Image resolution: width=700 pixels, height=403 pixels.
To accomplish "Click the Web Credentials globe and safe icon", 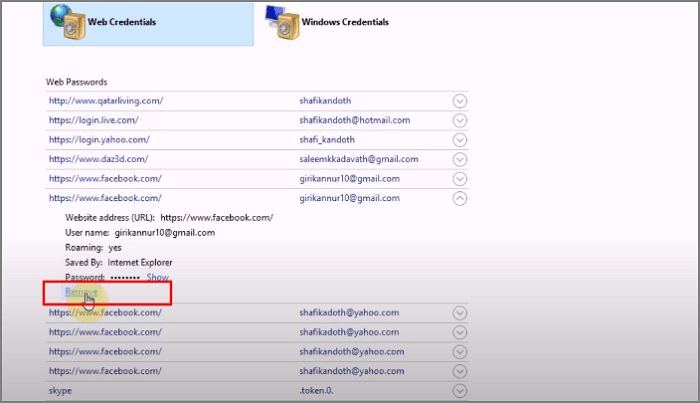I will 66,22.
